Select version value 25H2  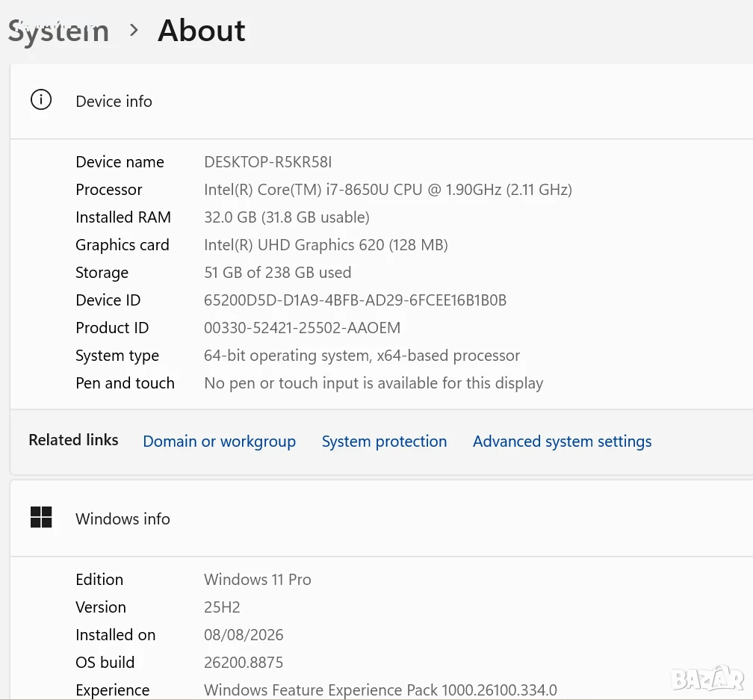[x=222, y=607]
